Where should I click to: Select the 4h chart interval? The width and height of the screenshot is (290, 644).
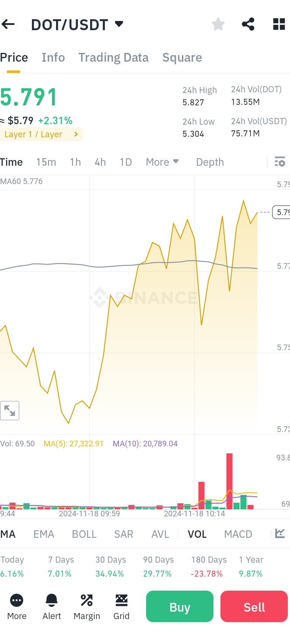coord(100,162)
